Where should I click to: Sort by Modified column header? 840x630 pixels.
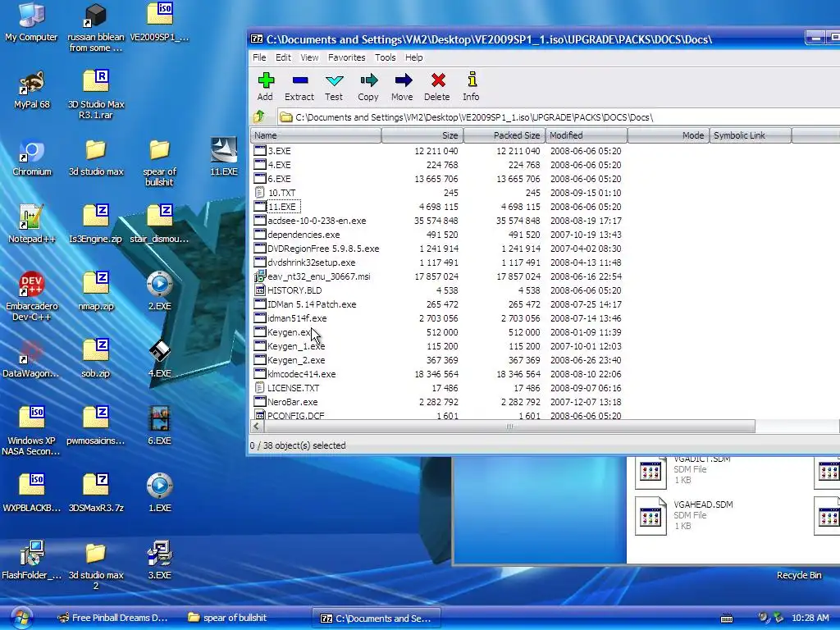click(586, 135)
